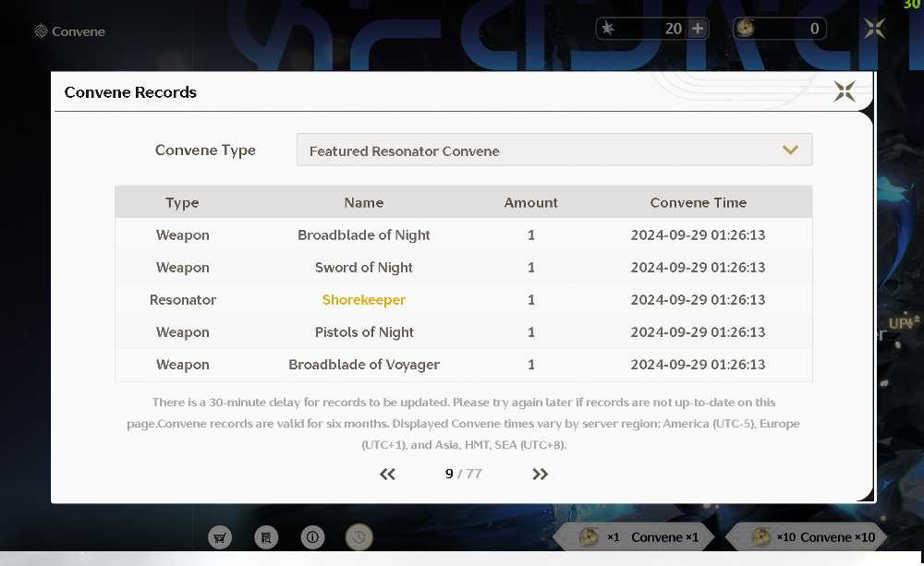Select the Sword of Night entry

pyautogui.click(x=363, y=268)
